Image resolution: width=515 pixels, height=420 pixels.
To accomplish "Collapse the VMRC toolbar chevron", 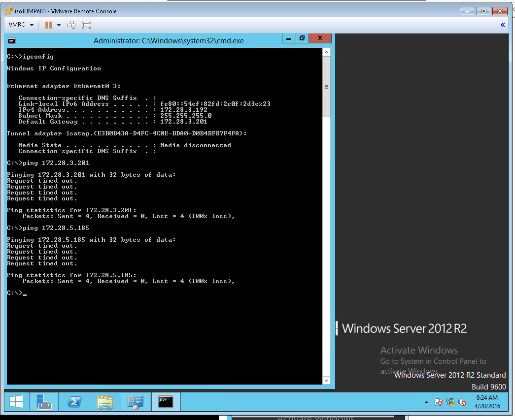I will [503, 25].
